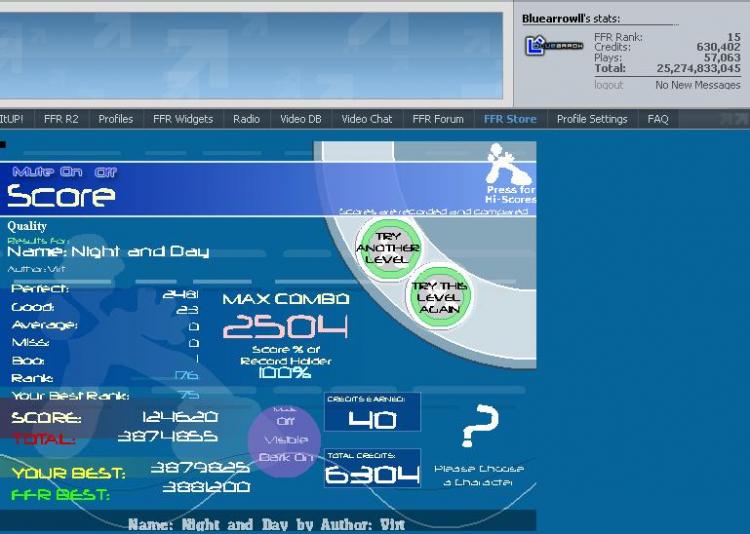Click the question mark character chooser
Image resolution: width=750 pixels, height=534 pixels.
[479, 427]
